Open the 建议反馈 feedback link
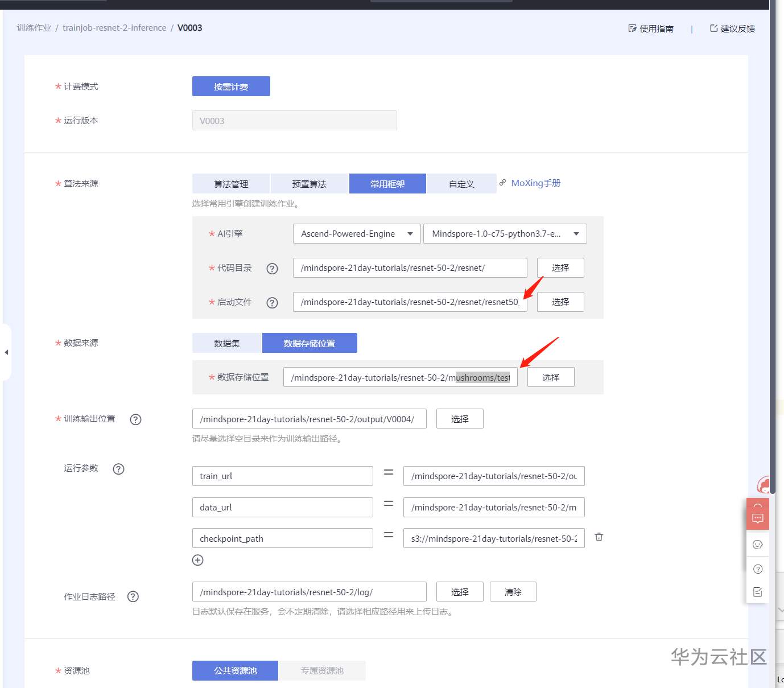The image size is (784, 688). pos(732,28)
